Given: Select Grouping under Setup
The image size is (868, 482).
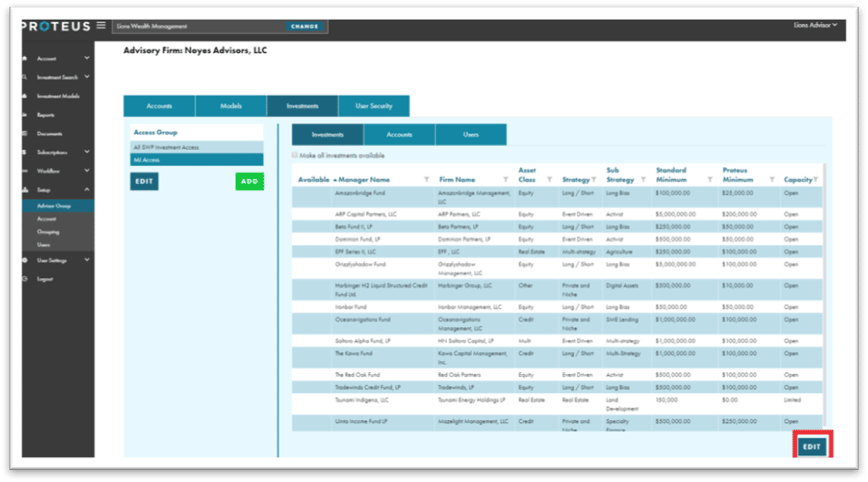Looking at the screenshot, I should click(48, 232).
